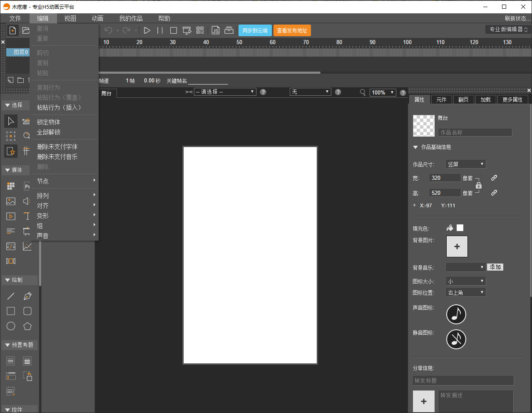Click the mute icon crossed note

point(456,339)
